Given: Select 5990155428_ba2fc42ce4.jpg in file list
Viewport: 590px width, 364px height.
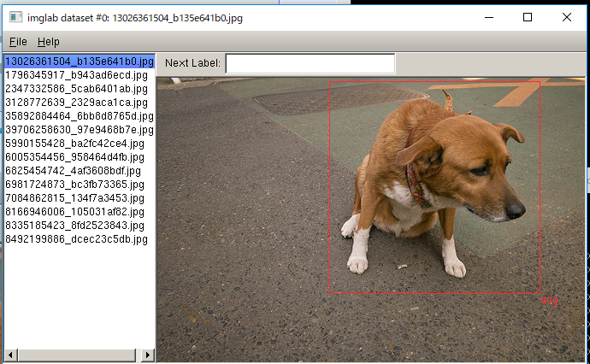Looking at the screenshot, I should point(80,144).
